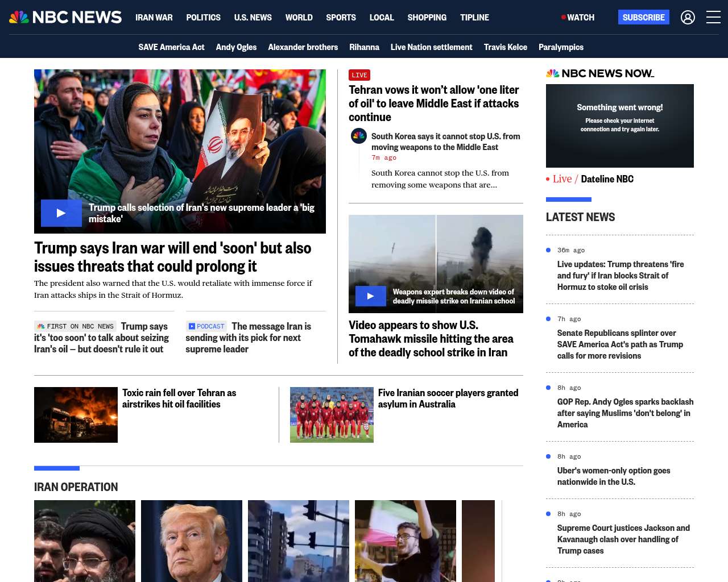728x582 pixels.
Task: Open the user account profile icon
Action: 688,18
